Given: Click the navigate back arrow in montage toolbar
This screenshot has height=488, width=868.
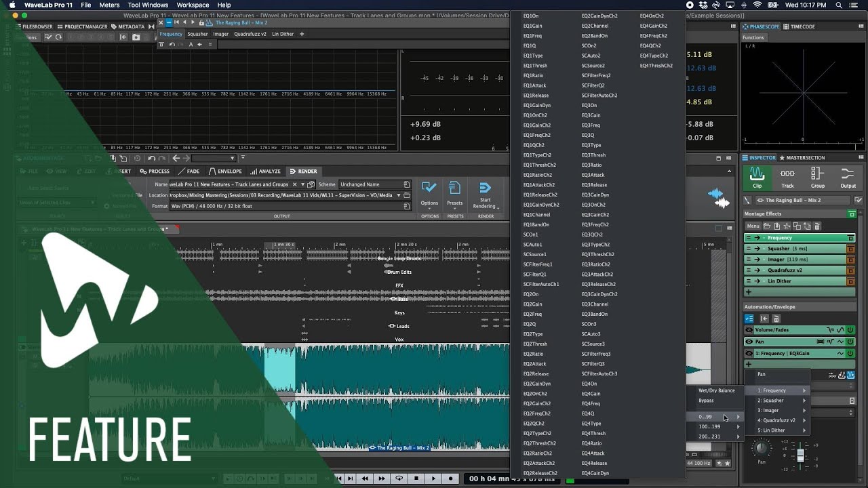Looking at the screenshot, I should (x=176, y=159).
